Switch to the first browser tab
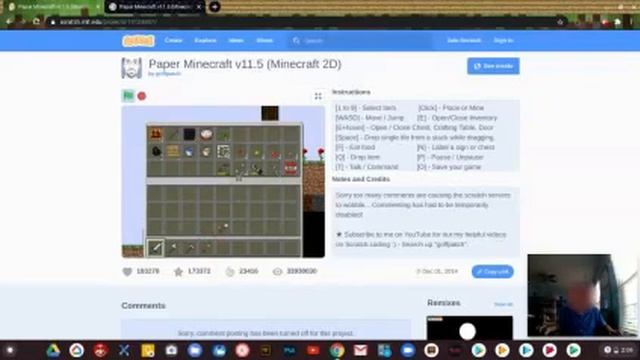640x360 pixels. click(x=51, y=7)
